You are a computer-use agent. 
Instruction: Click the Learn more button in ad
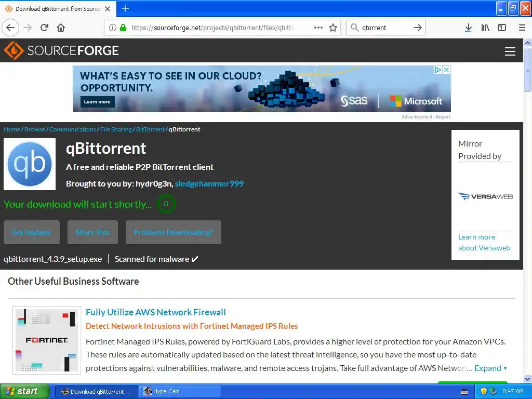[97, 101]
